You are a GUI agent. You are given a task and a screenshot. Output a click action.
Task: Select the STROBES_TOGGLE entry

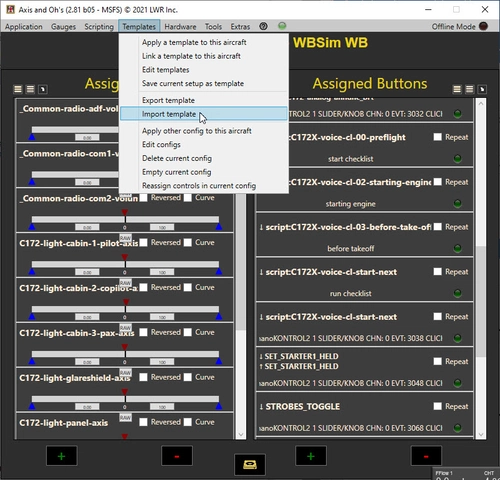pyautogui.click(x=365, y=414)
